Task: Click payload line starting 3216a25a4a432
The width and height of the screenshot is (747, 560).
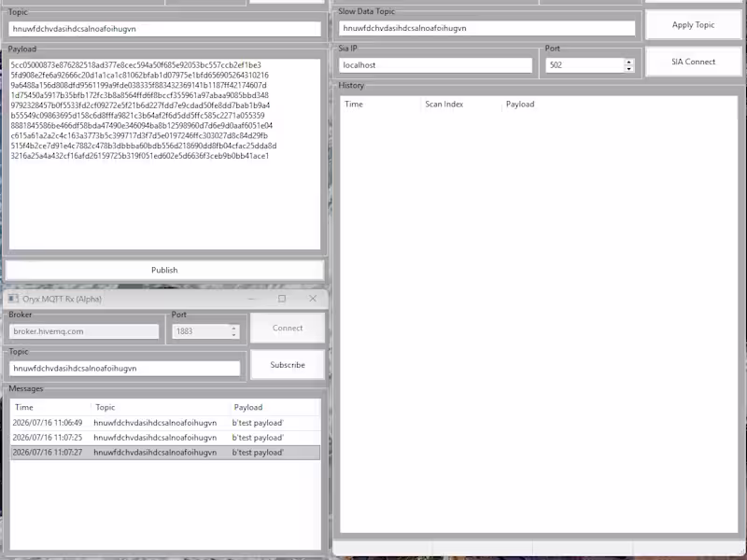Action: point(139,156)
